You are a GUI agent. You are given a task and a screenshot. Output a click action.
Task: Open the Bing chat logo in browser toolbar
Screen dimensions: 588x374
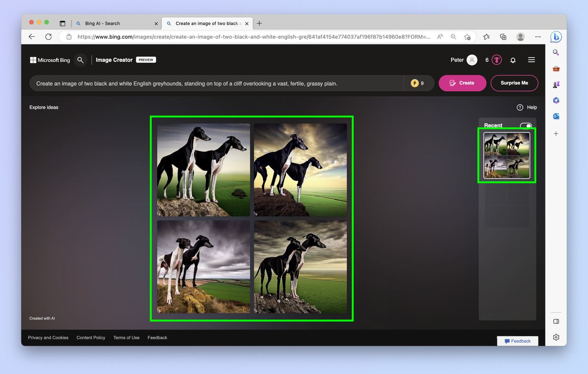click(557, 37)
